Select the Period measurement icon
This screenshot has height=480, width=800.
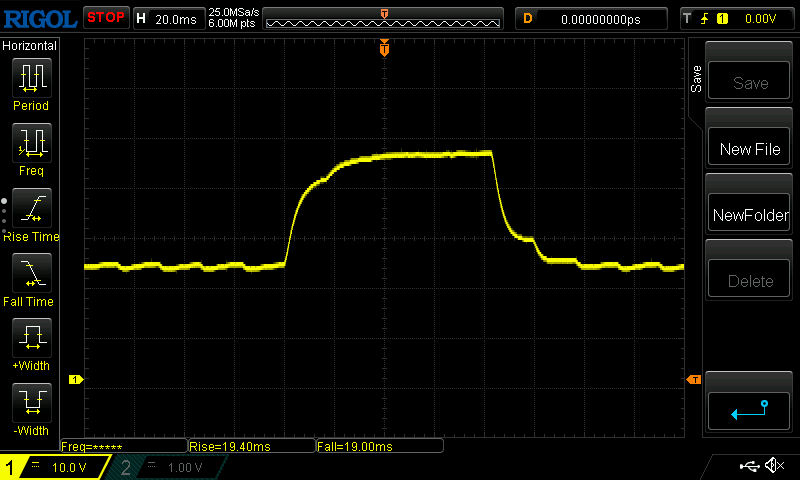pos(31,77)
